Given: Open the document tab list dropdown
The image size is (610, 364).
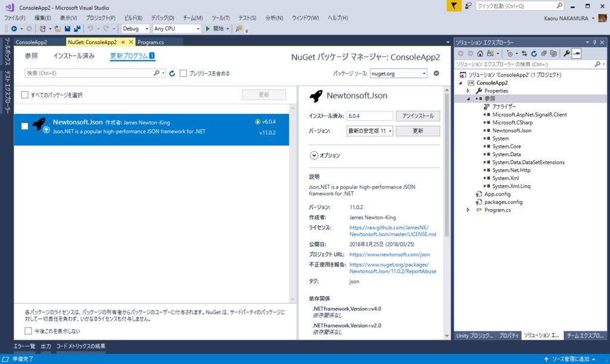Looking at the screenshot, I should point(447,42).
